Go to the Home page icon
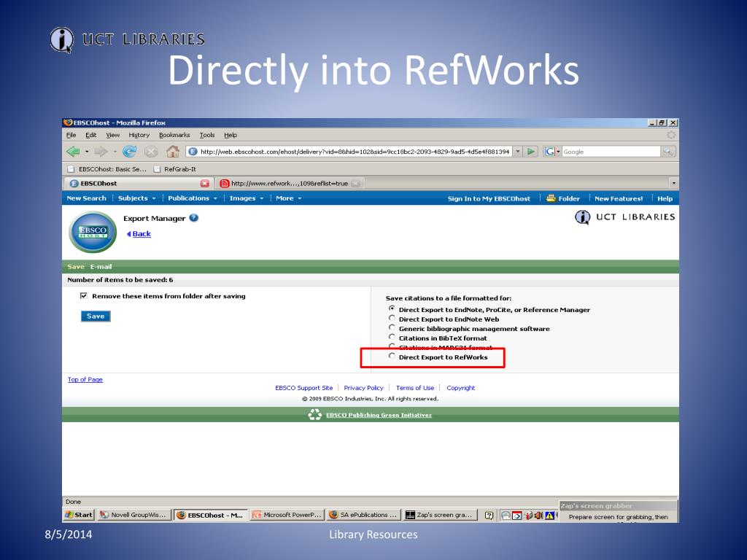The width and height of the screenshot is (747, 560). coord(172,152)
